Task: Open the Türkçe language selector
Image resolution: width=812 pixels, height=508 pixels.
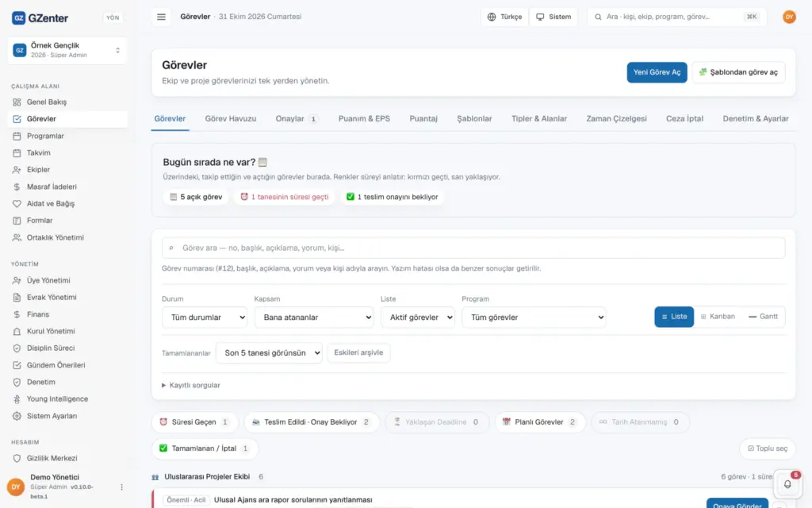Action: point(504,17)
